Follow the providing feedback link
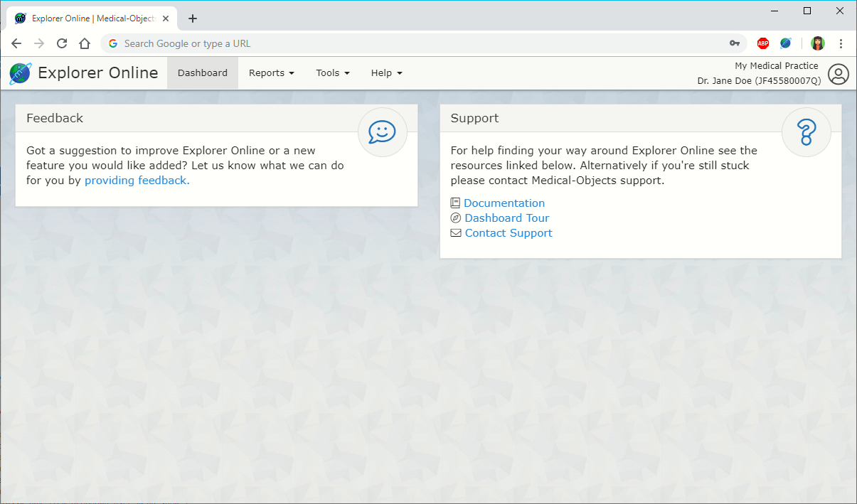This screenshot has width=857, height=504. pyautogui.click(x=137, y=181)
